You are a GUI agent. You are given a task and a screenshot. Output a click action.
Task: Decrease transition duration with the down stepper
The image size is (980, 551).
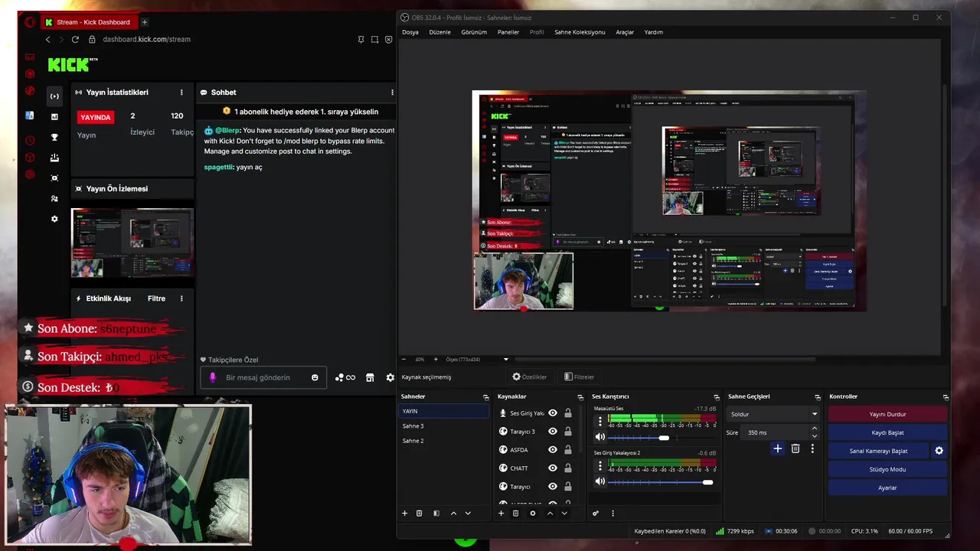point(815,436)
